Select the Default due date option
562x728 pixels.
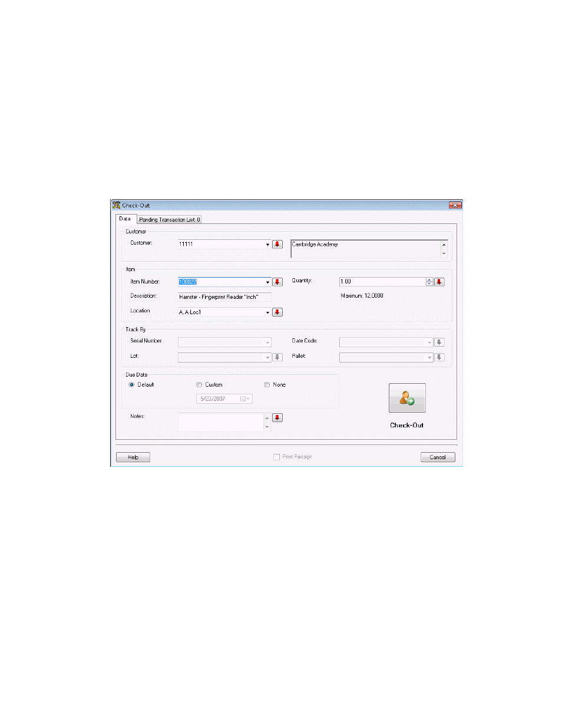coord(131,384)
